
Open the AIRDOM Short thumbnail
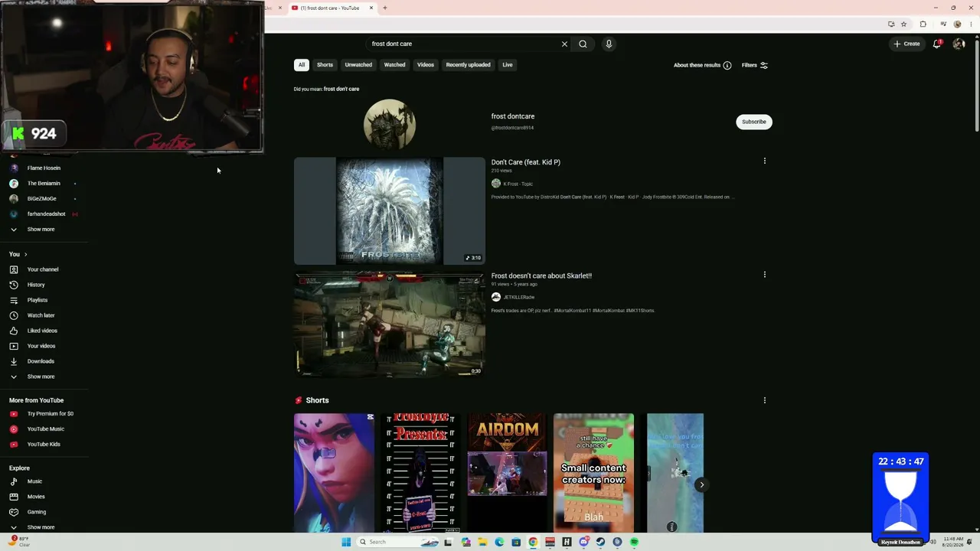pos(508,472)
